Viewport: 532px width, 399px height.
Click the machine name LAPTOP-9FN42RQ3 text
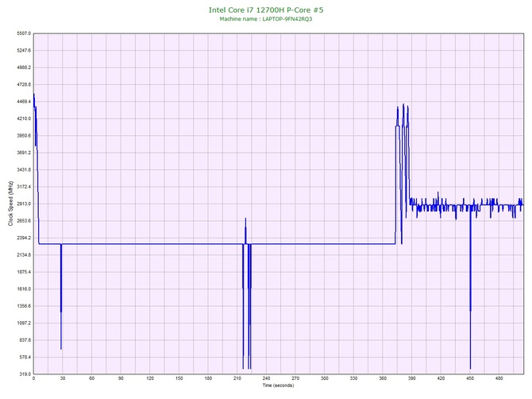pos(287,19)
